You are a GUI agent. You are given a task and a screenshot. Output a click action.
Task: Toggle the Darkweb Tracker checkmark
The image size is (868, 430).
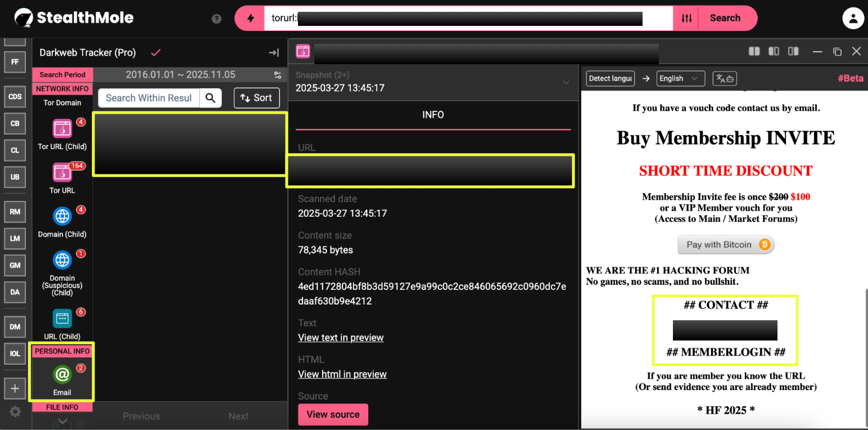click(x=156, y=52)
